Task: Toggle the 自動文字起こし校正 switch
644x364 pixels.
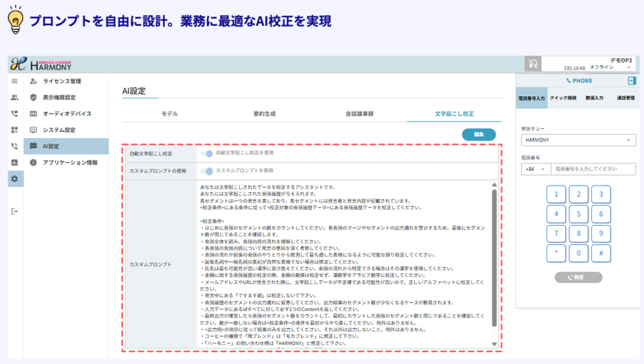Action: [206, 153]
